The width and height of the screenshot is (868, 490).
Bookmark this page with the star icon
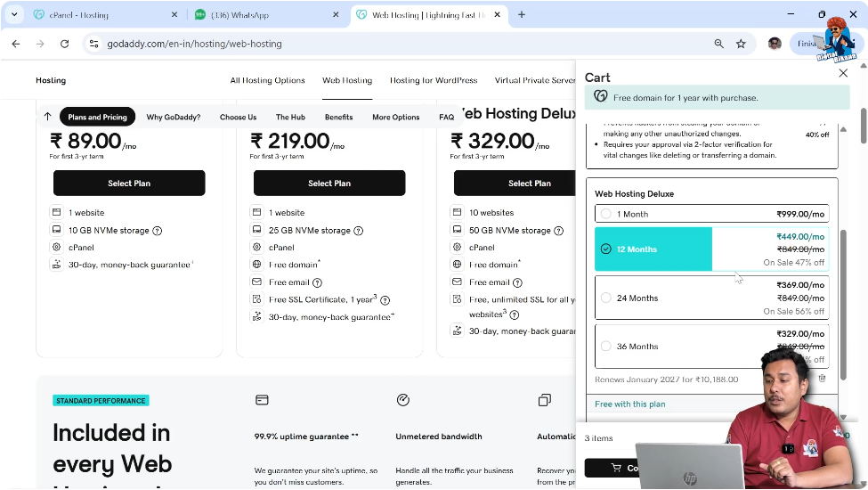tap(741, 44)
